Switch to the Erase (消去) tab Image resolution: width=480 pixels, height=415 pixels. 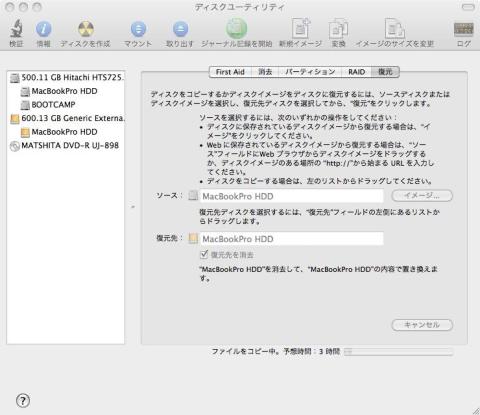pos(265,72)
